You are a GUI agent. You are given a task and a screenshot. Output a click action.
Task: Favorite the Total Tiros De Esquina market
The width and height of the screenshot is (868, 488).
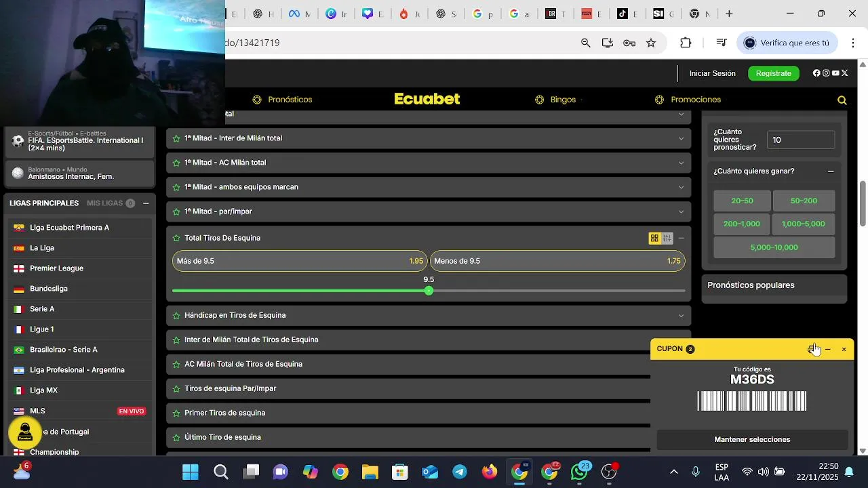click(x=176, y=238)
